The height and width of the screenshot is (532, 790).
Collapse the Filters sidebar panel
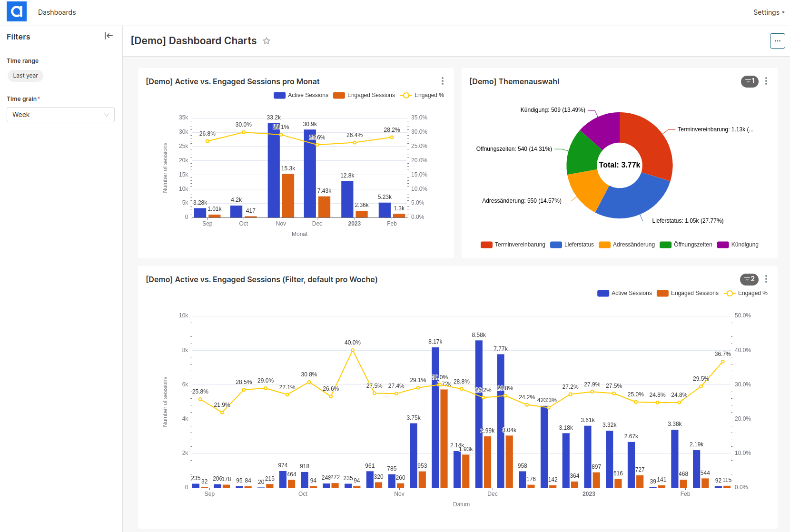[x=109, y=36]
